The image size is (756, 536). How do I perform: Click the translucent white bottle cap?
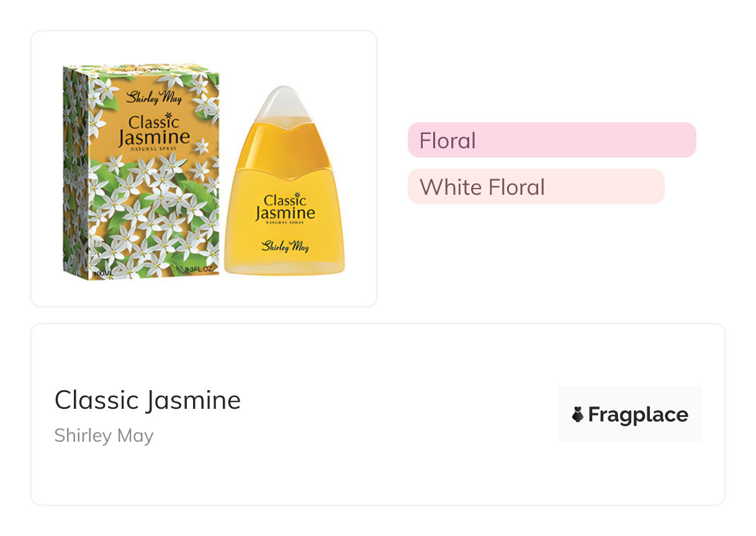pyautogui.click(x=284, y=105)
